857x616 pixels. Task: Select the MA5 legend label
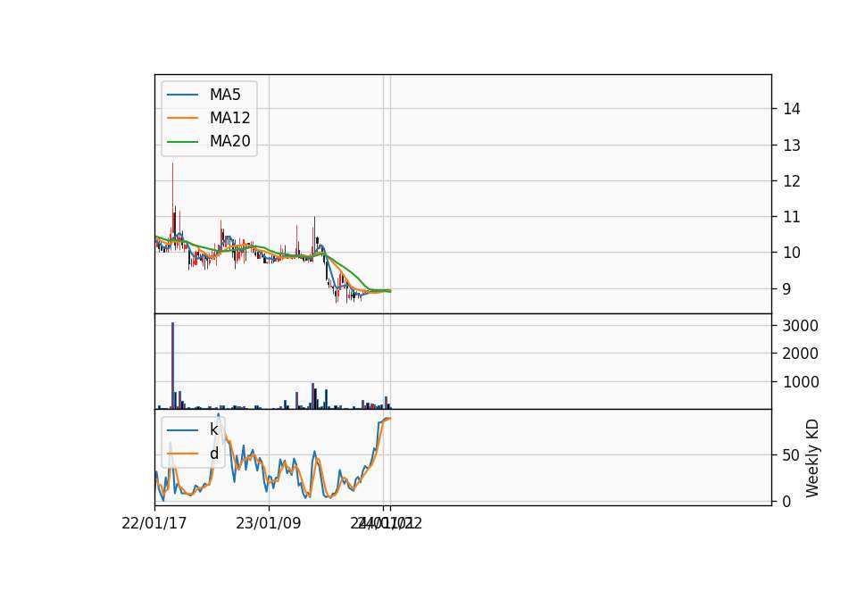(x=225, y=95)
